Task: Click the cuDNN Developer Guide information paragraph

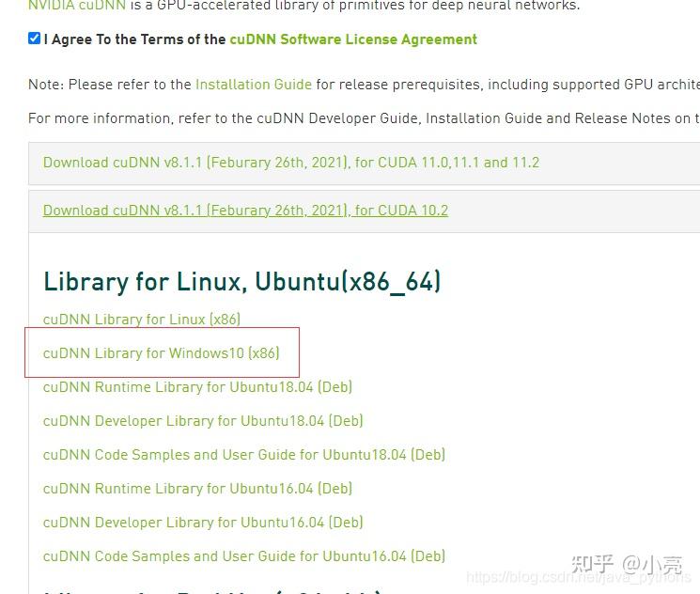Action: (364, 118)
